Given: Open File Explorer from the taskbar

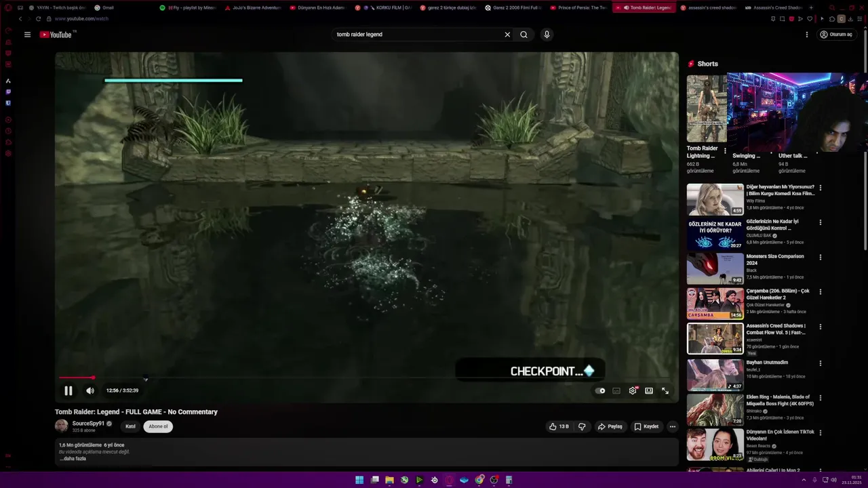Looking at the screenshot, I should tap(389, 480).
